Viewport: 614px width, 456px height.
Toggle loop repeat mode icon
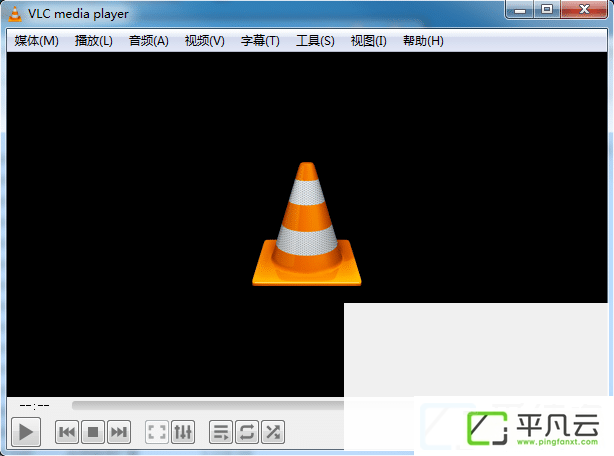click(247, 432)
